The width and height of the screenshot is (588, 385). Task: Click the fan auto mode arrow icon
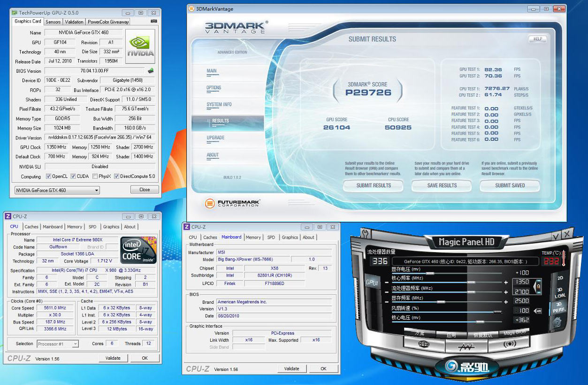(538, 311)
